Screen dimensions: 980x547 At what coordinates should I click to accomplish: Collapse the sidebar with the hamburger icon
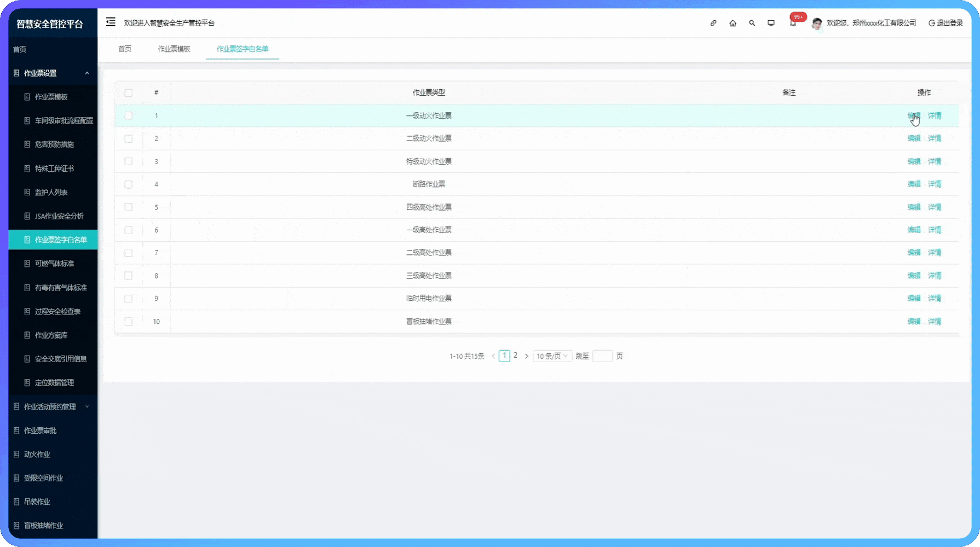(111, 22)
